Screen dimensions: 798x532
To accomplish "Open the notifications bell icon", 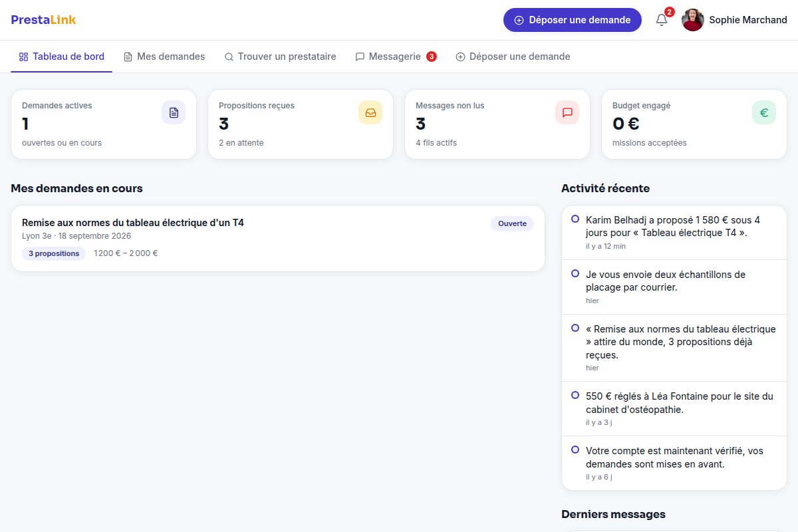I will click(x=662, y=20).
